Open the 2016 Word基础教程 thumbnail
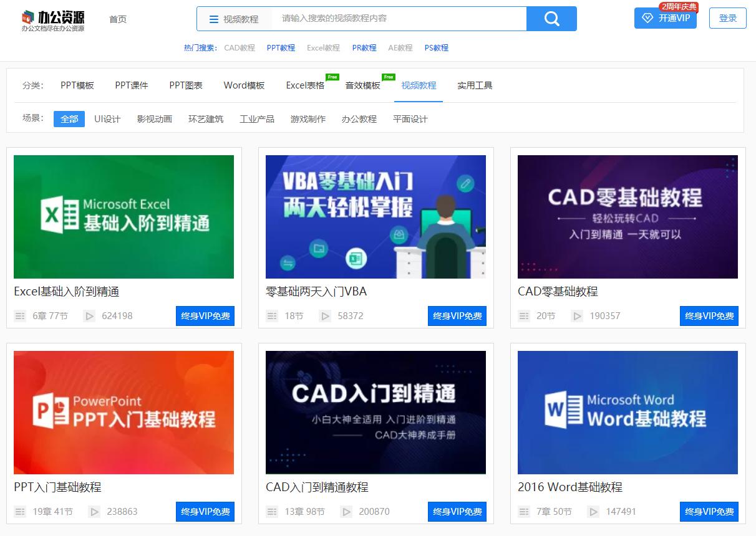This screenshot has width=756, height=536. tap(628, 413)
